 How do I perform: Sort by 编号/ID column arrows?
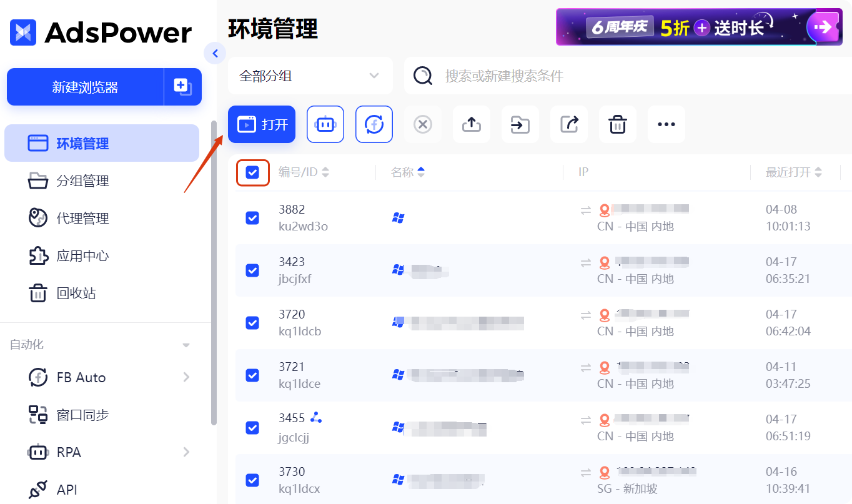[325, 172]
